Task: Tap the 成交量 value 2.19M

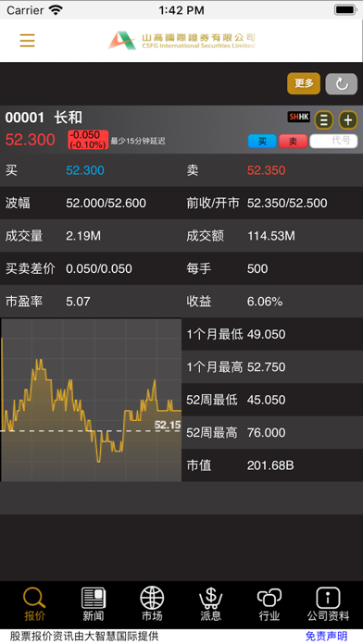Action: [83, 236]
